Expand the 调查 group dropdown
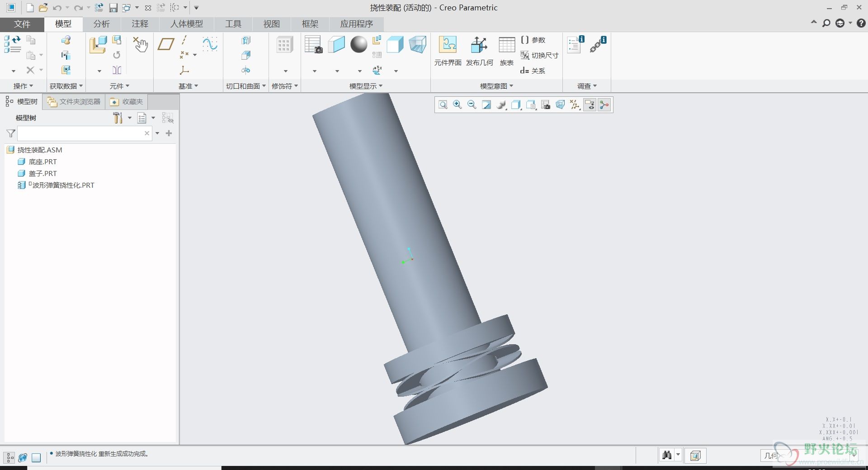The width and height of the screenshot is (868, 470). [x=587, y=86]
